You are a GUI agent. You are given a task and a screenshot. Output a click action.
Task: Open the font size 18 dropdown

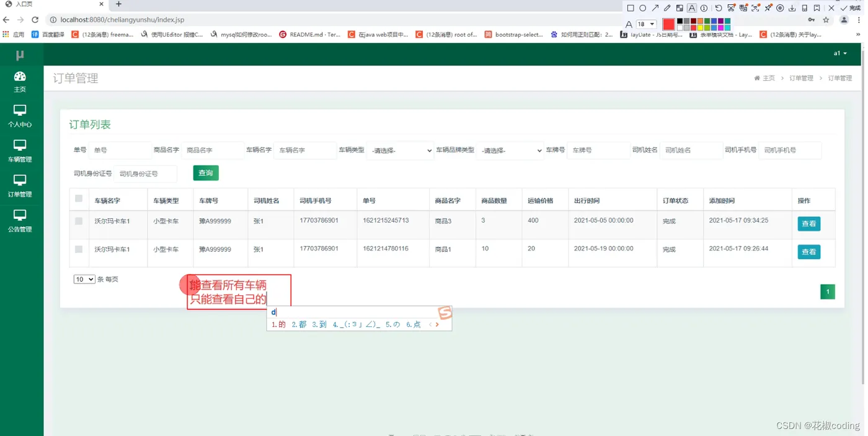pyautogui.click(x=647, y=24)
